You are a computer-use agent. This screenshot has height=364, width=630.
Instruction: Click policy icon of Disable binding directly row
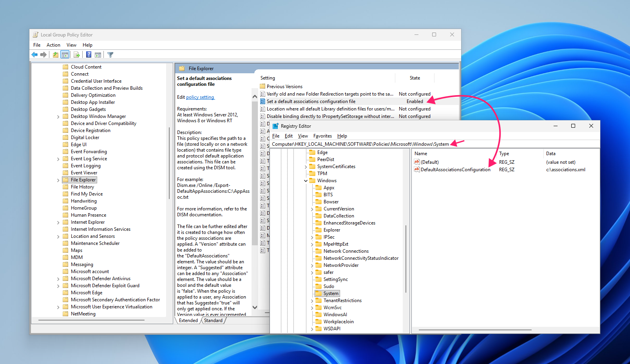(x=263, y=116)
